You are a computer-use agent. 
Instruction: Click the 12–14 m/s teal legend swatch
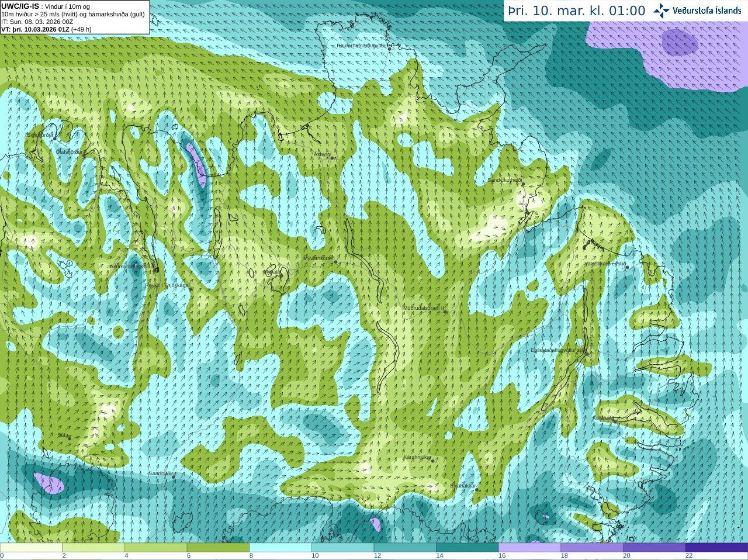(x=405, y=548)
